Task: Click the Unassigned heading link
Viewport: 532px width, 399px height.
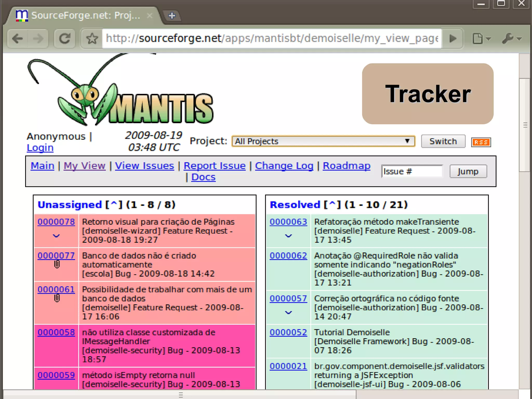Action: (70, 205)
